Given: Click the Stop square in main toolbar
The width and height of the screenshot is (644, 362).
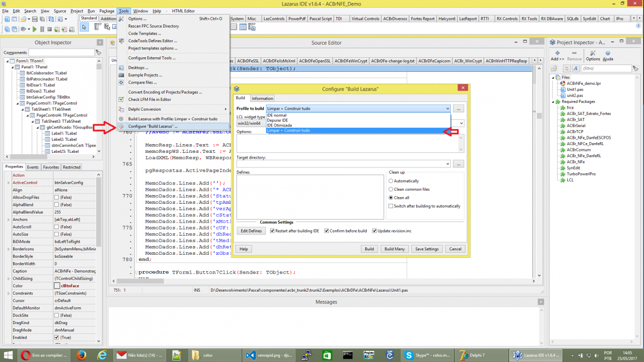Looking at the screenshot, I should 50,29.
